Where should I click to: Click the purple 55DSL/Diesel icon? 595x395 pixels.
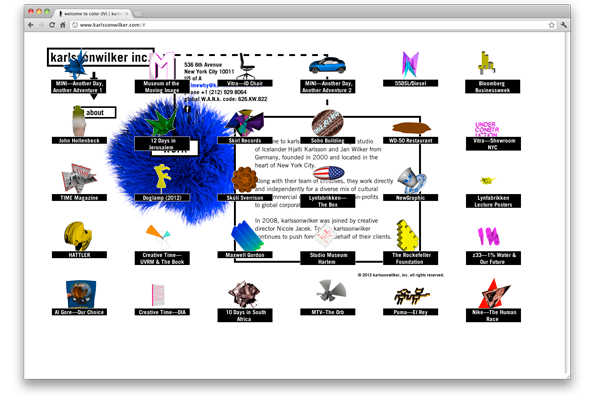pos(410,65)
